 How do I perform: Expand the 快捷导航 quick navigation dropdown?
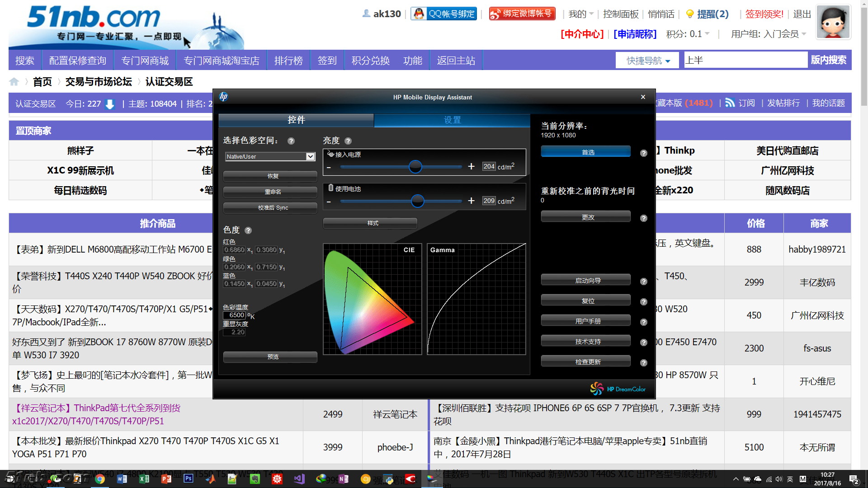(647, 61)
